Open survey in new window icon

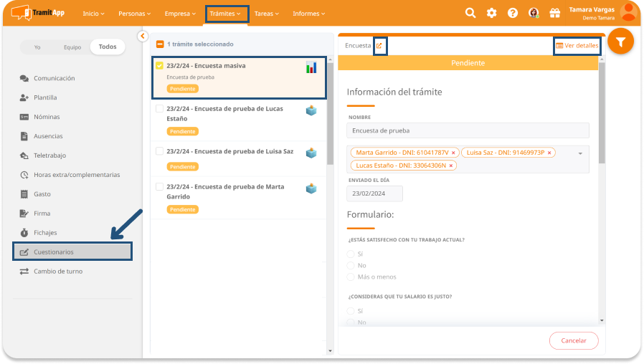pyautogui.click(x=380, y=45)
